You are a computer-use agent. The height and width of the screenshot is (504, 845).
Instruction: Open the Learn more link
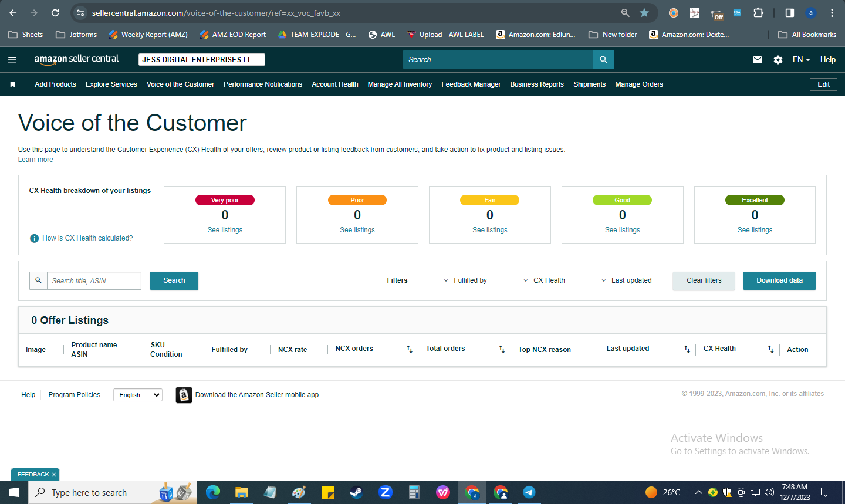point(35,160)
